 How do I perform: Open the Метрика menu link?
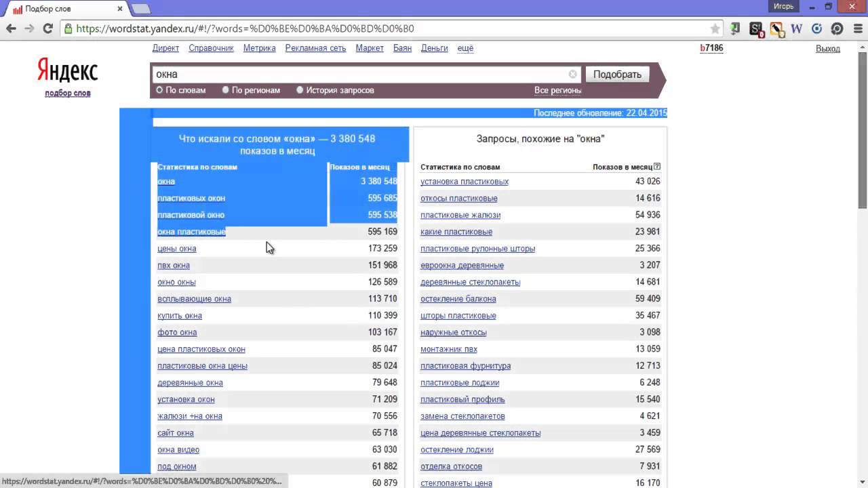pyautogui.click(x=259, y=48)
